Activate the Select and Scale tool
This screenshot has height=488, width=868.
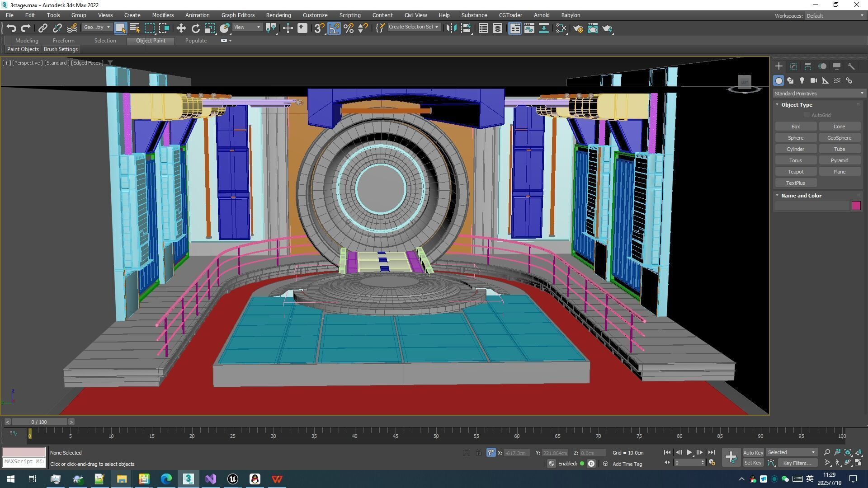(210, 28)
